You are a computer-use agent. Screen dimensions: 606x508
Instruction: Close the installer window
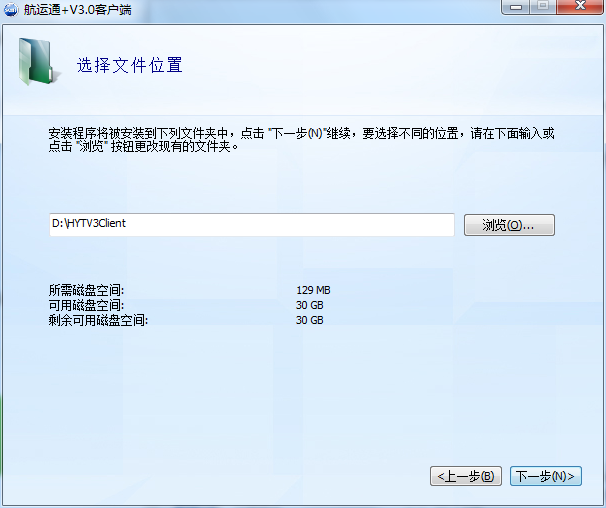[x=577, y=7]
